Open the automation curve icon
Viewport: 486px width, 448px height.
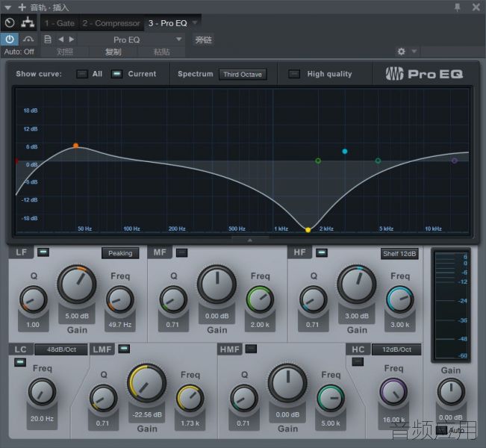pos(28,40)
